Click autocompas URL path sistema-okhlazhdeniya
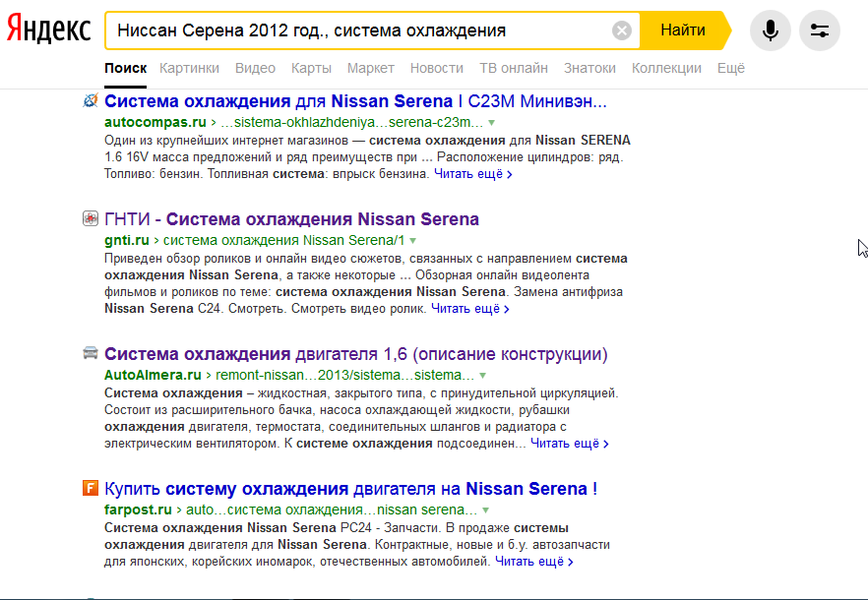 point(352,122)
